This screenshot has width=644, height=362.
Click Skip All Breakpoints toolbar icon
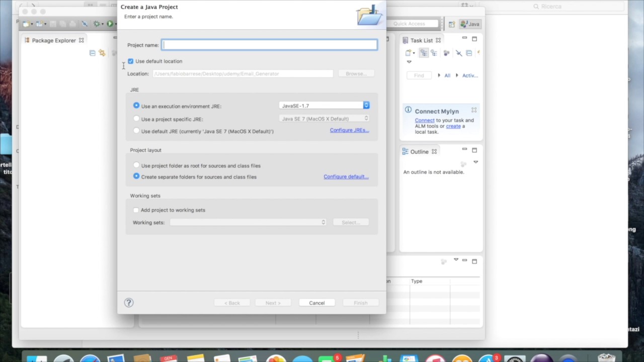point(84,24)
